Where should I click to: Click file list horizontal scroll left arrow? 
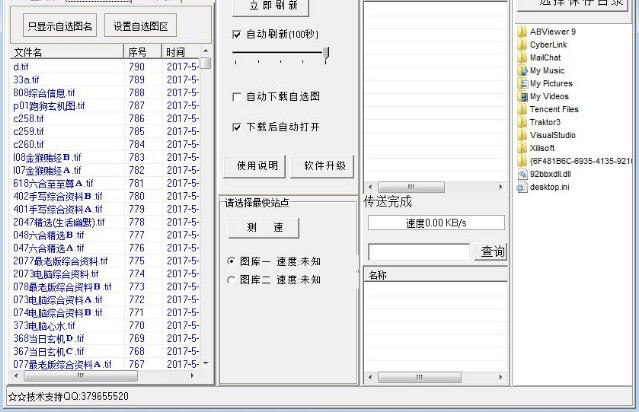[16, 376]
